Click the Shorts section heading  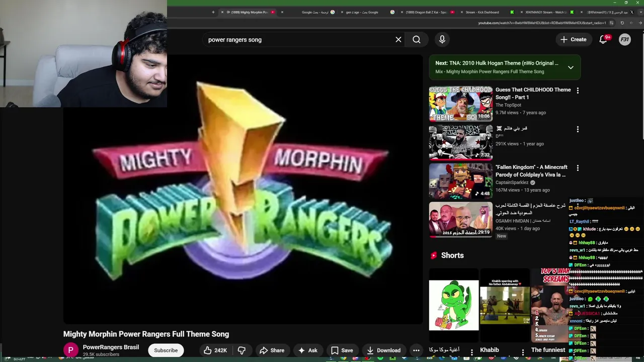(x=452, y=255)
